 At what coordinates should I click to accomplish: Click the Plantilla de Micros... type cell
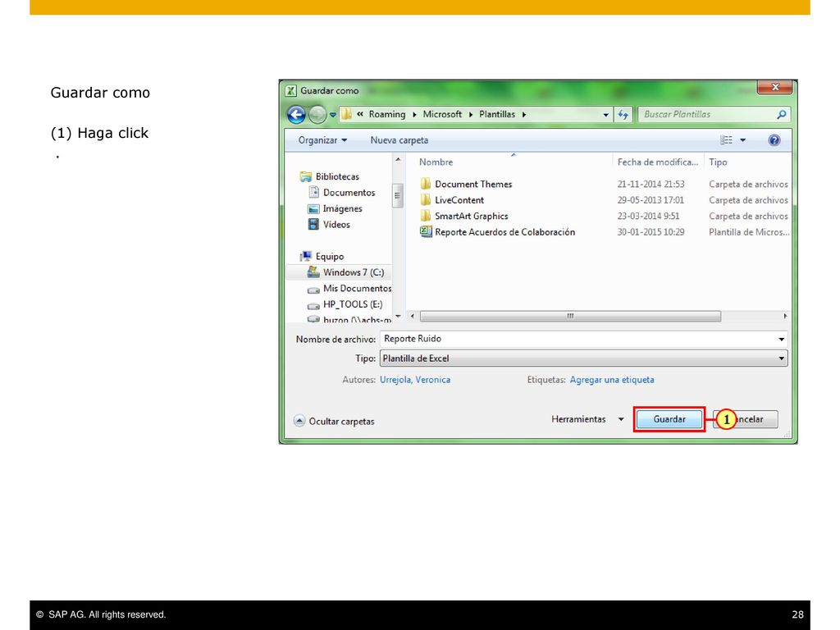coord(748,232)
